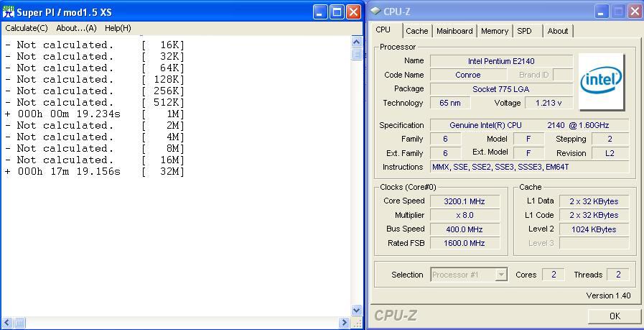Screen dimensions: 644x330
Task: Click Super PI vertical scrollbar down arrow
Action: coord(357,311)
